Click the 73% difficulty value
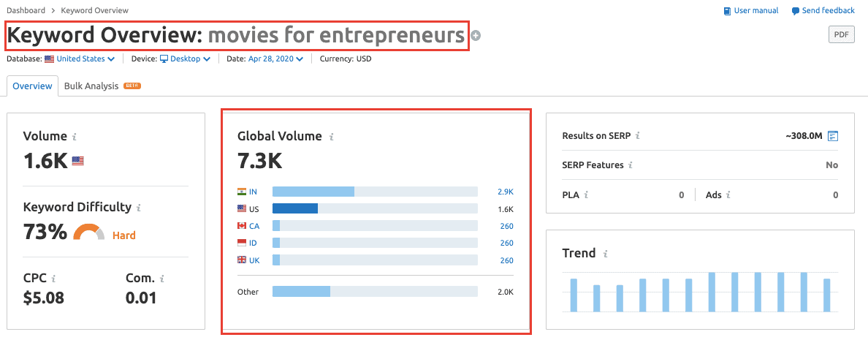 point(45,232)
